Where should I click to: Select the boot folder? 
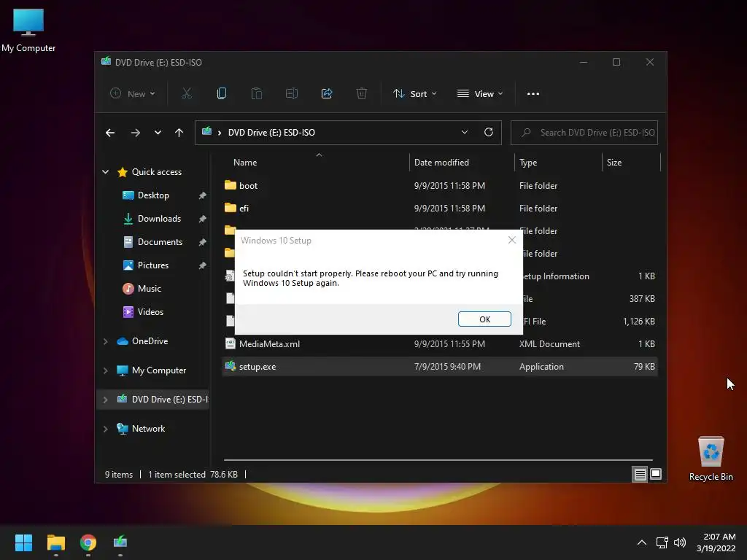[x=439, y=186]
